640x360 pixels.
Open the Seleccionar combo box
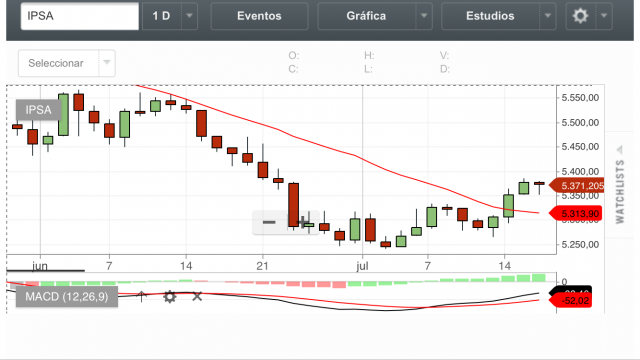pyautogui.click(x=67, y=63)
